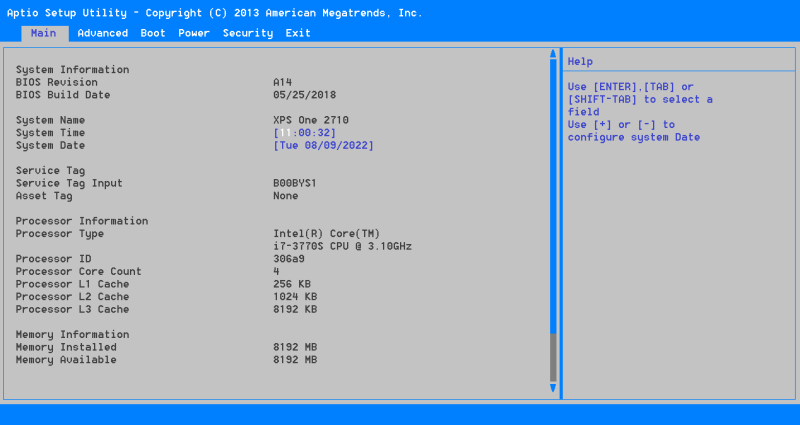The height and width of the screenshot is (425, 800).
Task: Click the Processor Type label
Action: pyautogui.click(x=60, y=234)
